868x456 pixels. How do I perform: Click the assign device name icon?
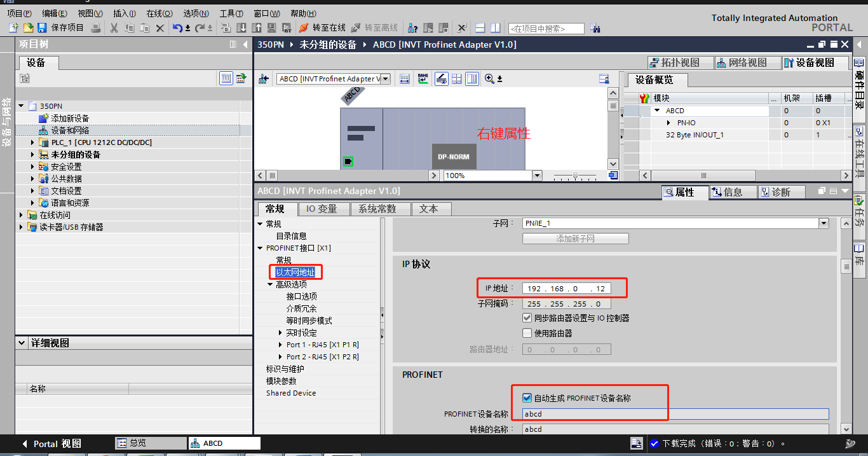tap(423, 79)
